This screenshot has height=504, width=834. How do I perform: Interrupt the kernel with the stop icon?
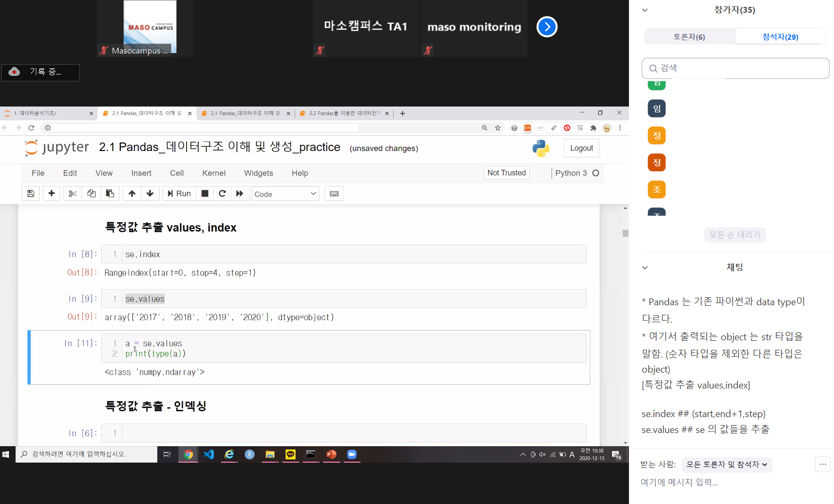pos(205,194)
